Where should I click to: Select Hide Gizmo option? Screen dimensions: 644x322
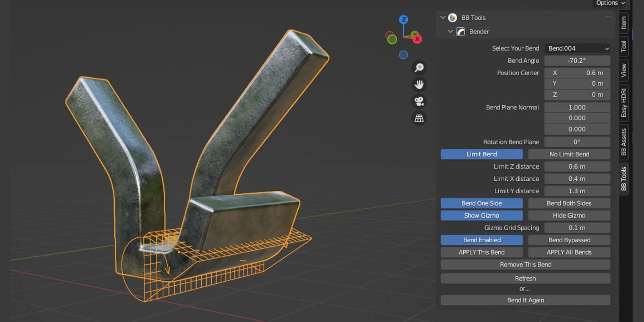click(569, 216)
